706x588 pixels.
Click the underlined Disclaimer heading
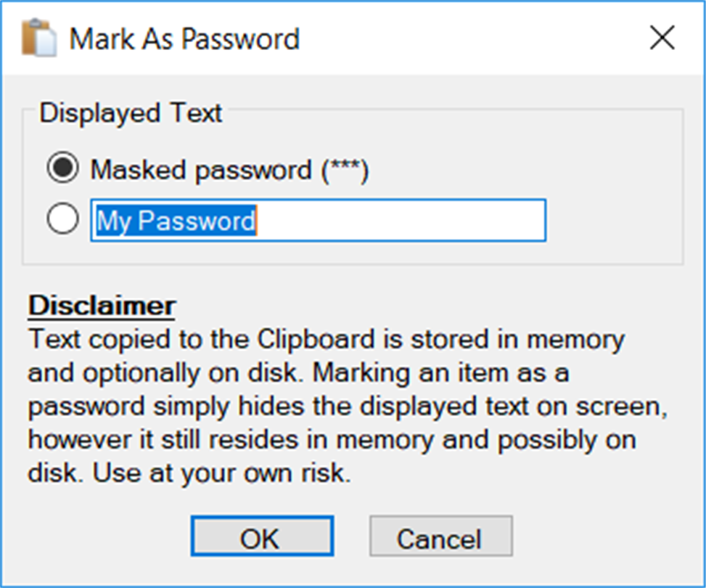(102, 305)
